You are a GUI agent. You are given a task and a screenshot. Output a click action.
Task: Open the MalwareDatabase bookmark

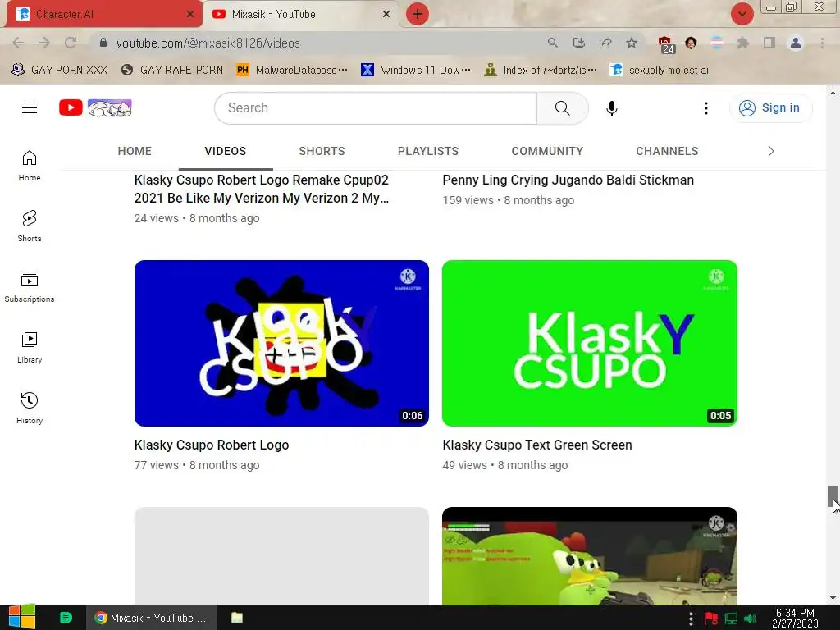(x=293, y=70)
